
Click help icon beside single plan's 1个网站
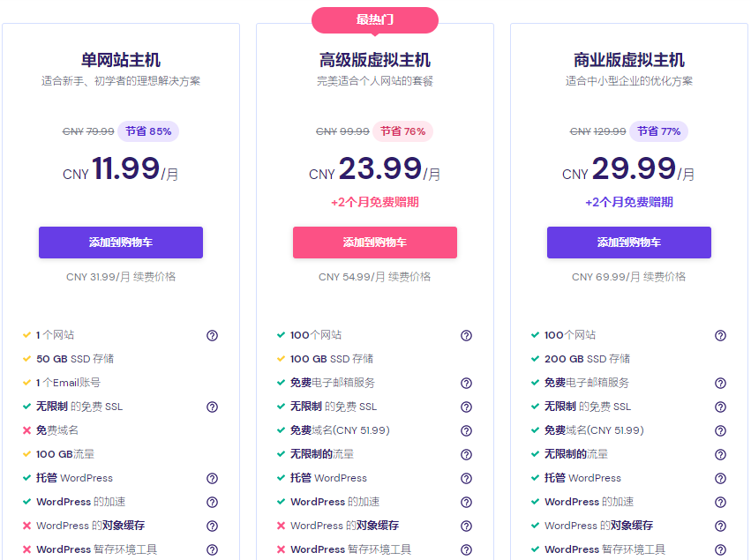pos(212,335)
